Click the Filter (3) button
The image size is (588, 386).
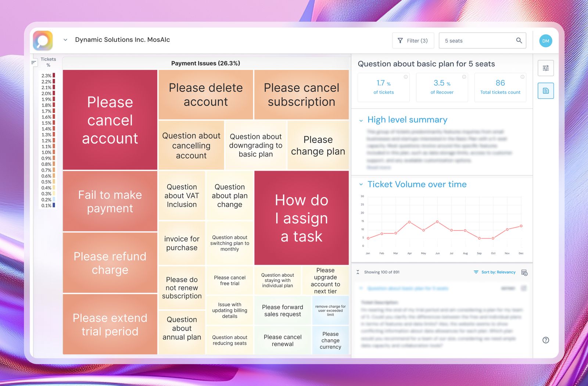413,41
